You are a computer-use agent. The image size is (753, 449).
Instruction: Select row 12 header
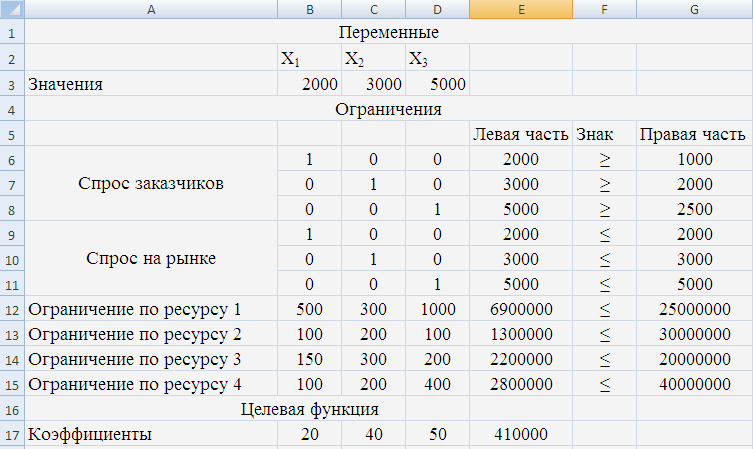coord(12,309)
